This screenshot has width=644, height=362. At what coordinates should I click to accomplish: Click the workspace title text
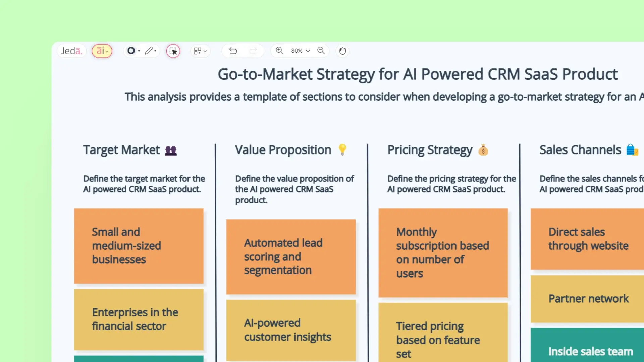click(x=417, y=74)
